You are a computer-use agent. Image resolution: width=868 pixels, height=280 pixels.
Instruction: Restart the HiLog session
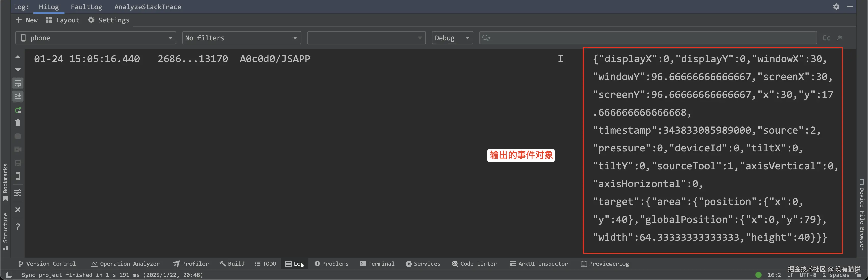coord(18,110)
